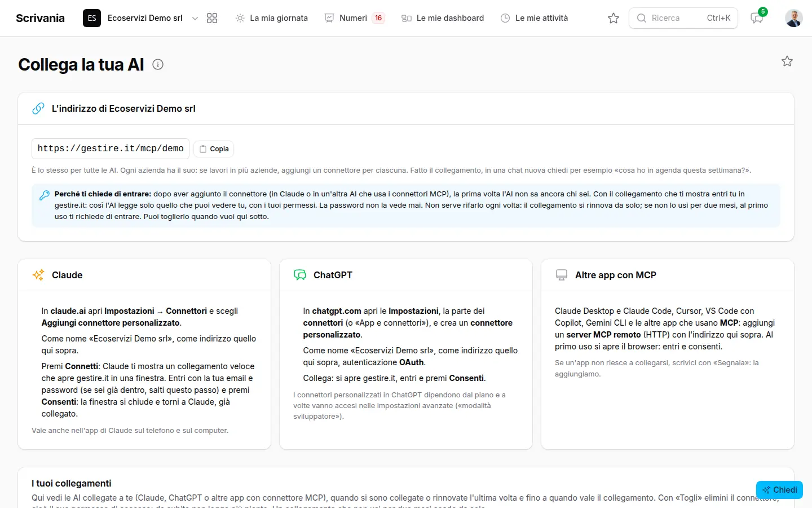Open Le mie dashboard

point(443,18)
